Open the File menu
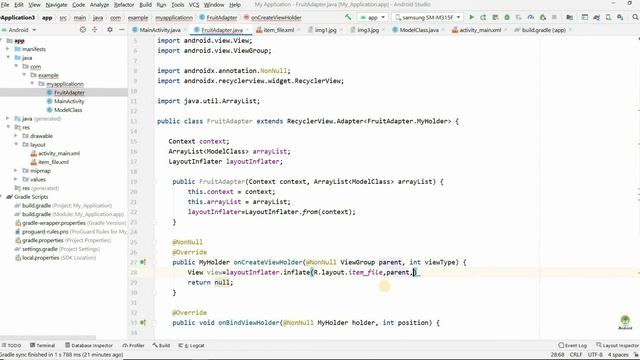640x360 pixels. [5, 5]
